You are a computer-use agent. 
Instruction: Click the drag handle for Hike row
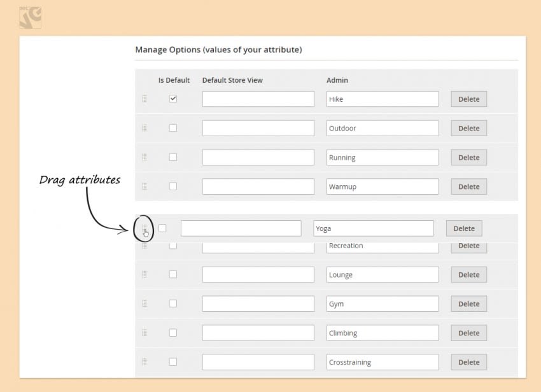click(144, 99)
